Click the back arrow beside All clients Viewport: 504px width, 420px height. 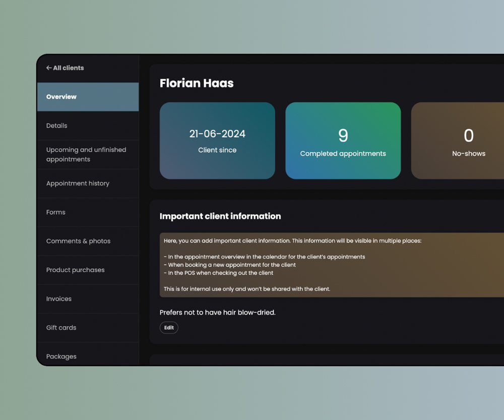[49, 68]
